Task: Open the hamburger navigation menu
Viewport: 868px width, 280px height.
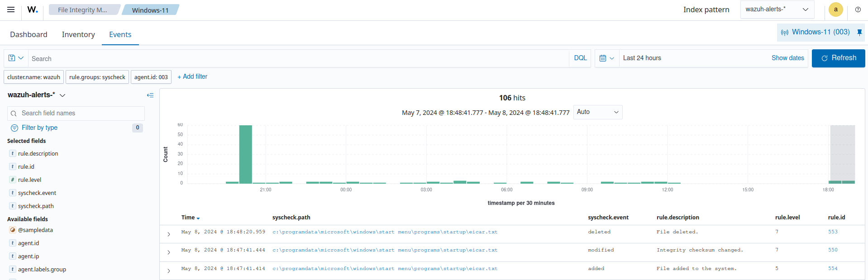Action: pyautogui.click(x=11, y=9)
